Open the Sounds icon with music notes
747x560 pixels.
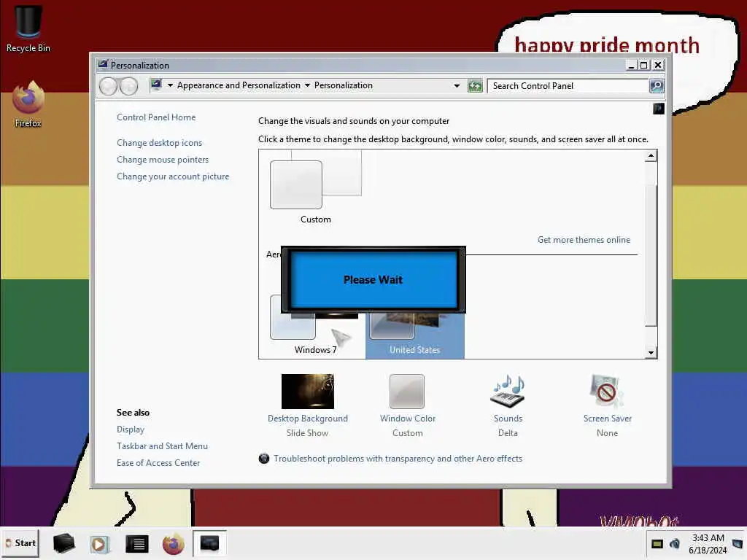(508, 392)
